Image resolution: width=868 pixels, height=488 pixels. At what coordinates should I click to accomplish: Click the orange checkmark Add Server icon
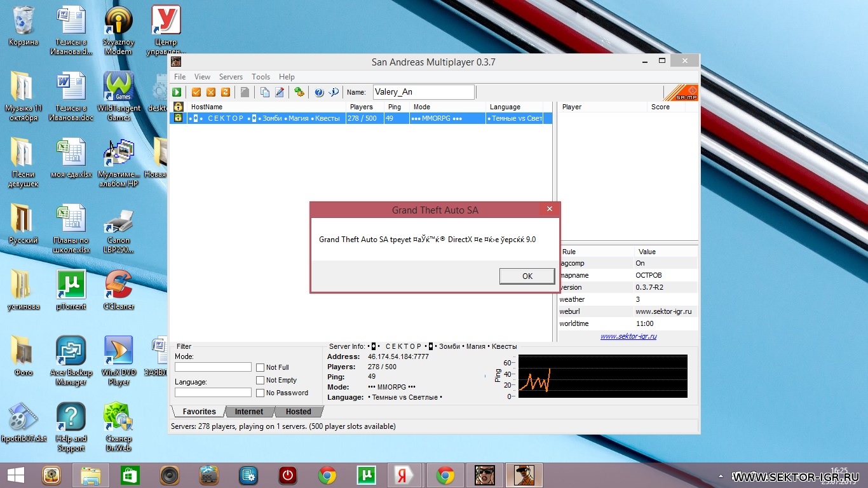pos(196,92)
